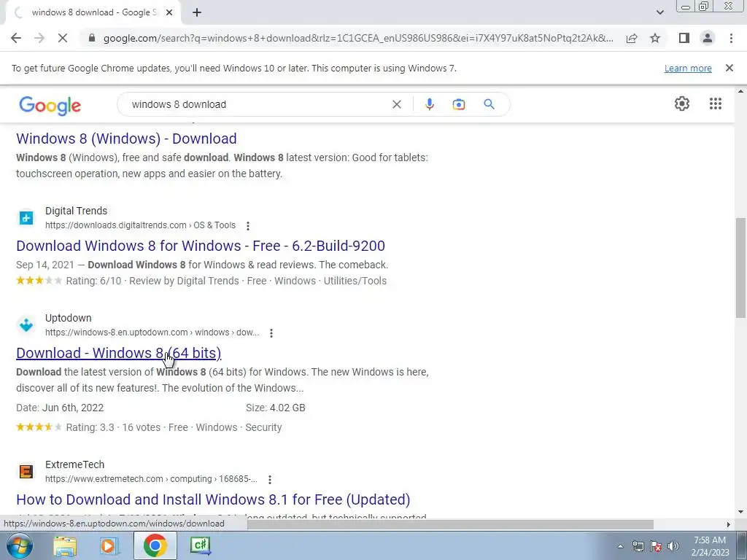
Task: Click the Uptodown site name
Action: coord(68,318)
